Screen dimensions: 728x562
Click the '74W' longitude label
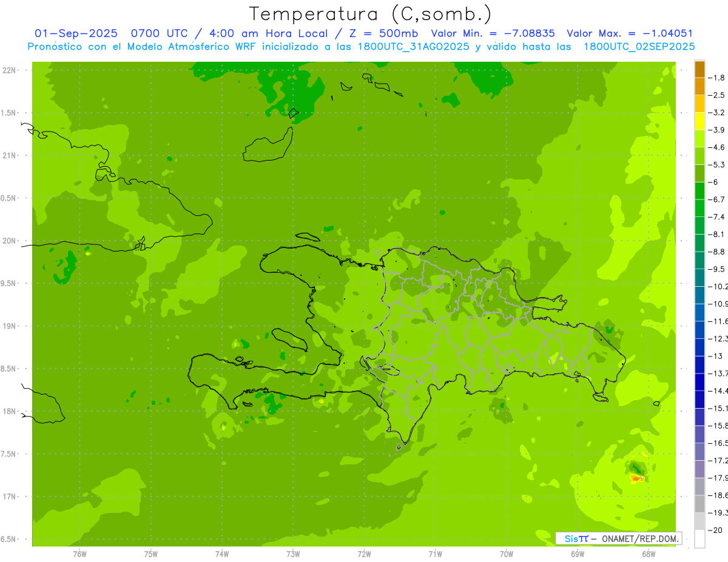(221, 554)
